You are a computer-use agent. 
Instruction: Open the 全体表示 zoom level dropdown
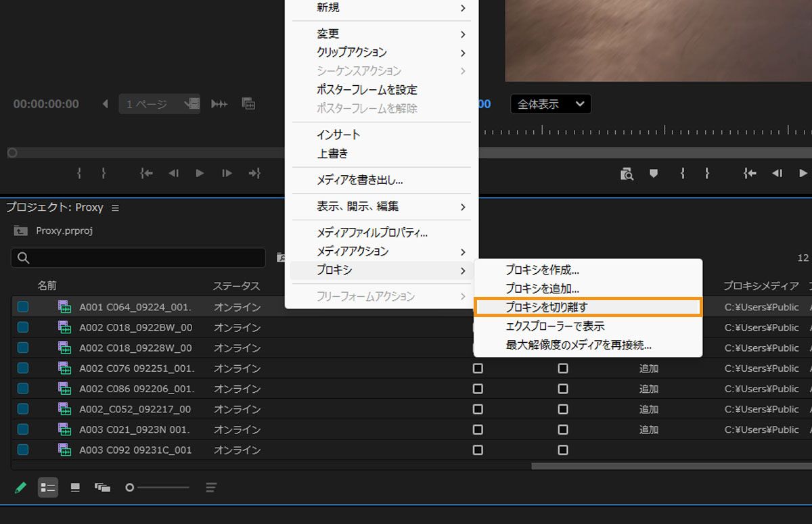[550, 103]
